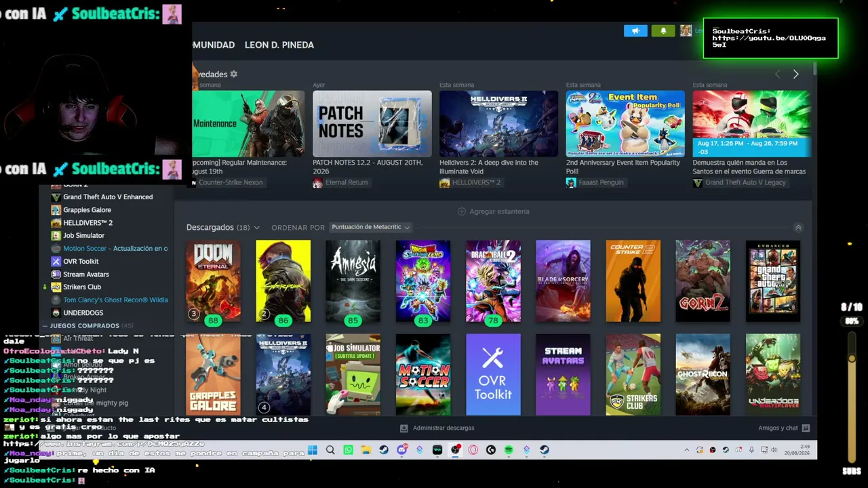The height and width of the screenshot is (488, 868).
Task: Select Grand Theft Auto V Enhanced in list
Action: click(x=108, y=197)
